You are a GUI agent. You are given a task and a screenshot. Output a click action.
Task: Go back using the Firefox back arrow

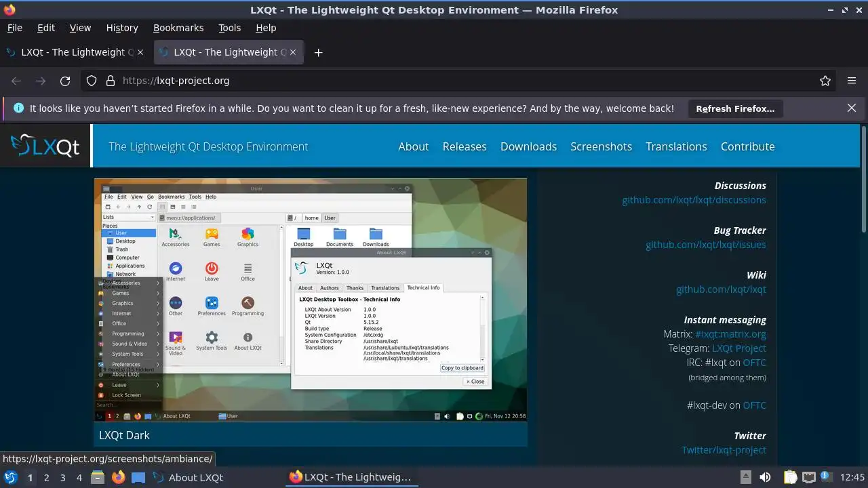coord(16,81)
